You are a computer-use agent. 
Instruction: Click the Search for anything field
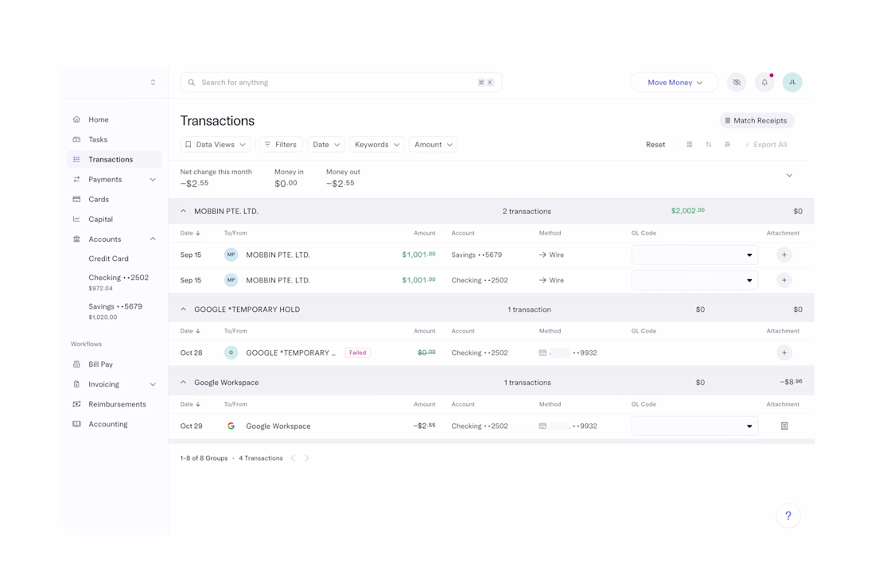(x=334, y=83)
